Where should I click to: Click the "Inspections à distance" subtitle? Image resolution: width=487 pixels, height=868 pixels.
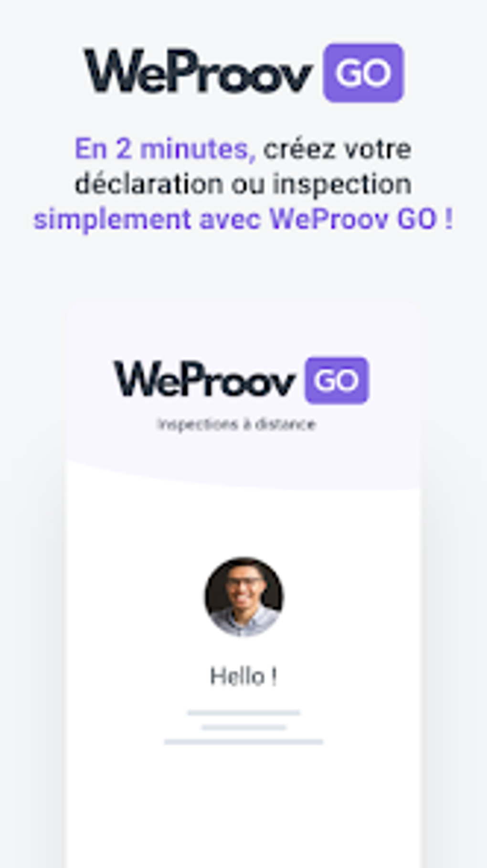click(x=237, y=424)
